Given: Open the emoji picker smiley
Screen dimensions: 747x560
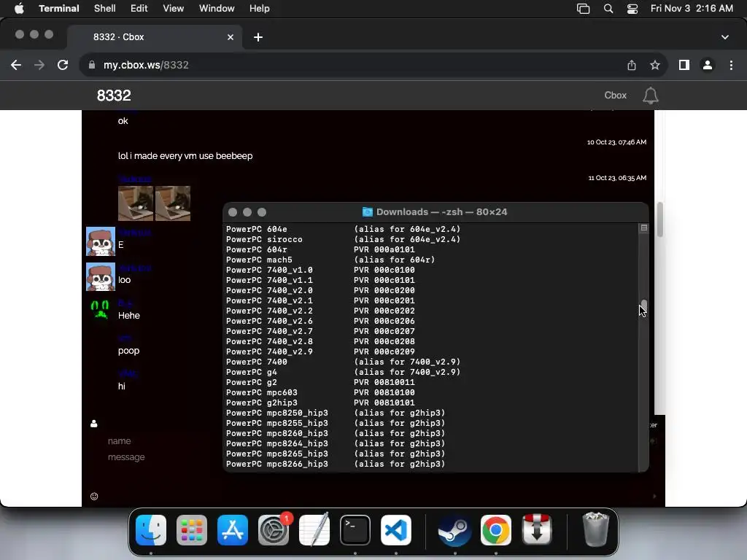Looking at the screenshot, I should tap(94, 496).
